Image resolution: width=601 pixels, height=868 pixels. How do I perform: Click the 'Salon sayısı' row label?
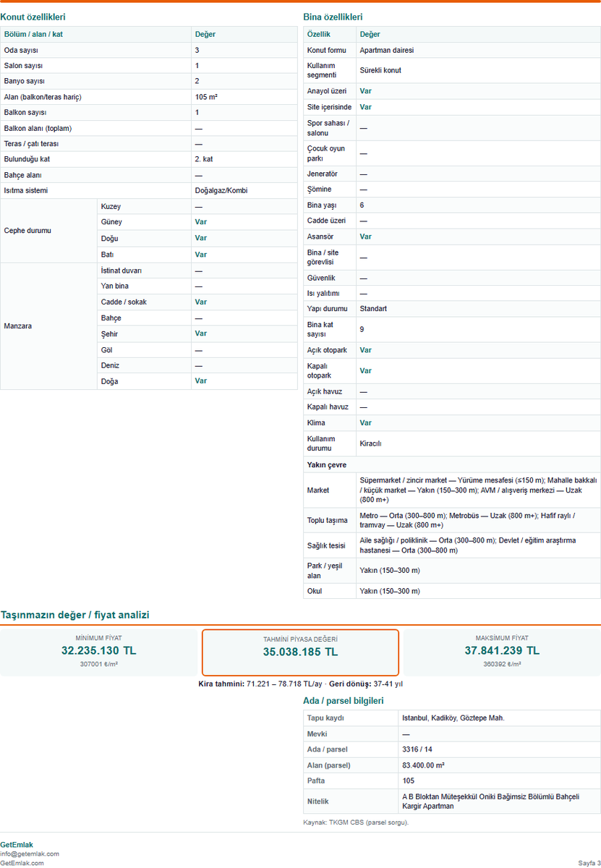click(x=23, y=66)
